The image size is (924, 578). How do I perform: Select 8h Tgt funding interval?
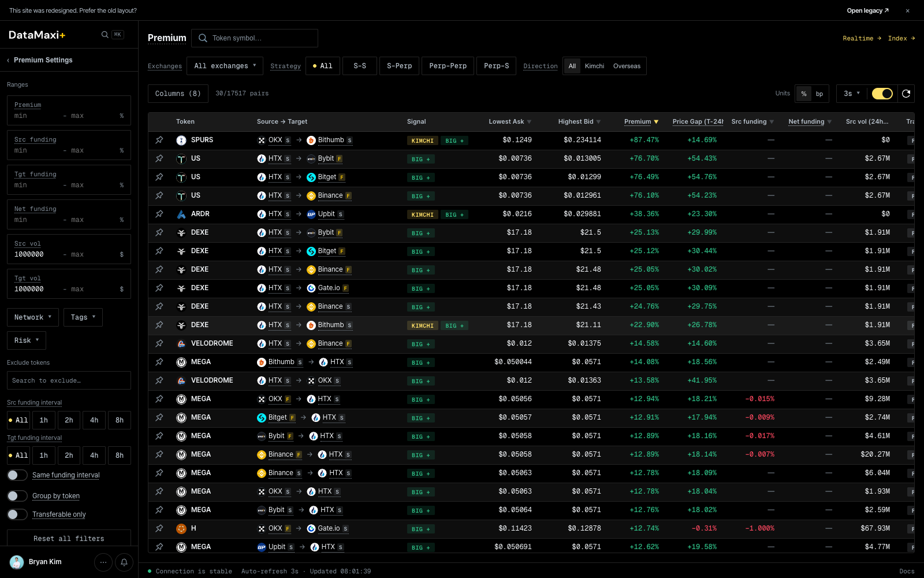[x=120, y=455]
